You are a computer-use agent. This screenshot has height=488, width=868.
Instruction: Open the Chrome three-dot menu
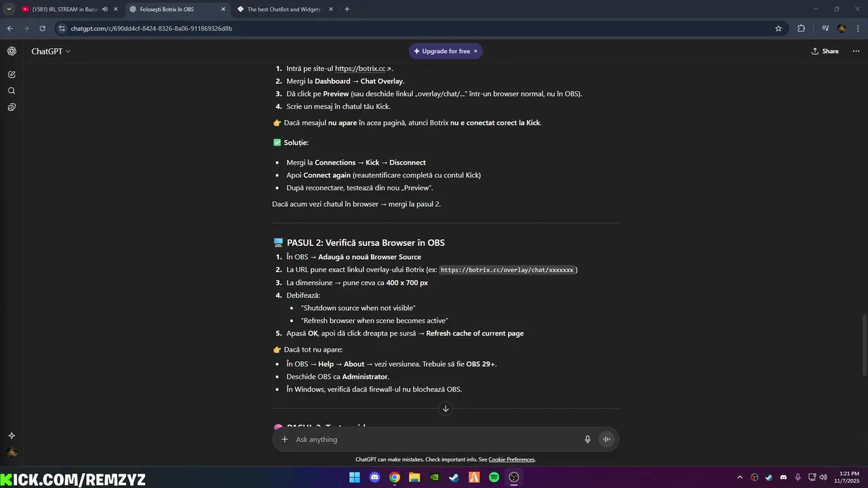click(856, 28)
